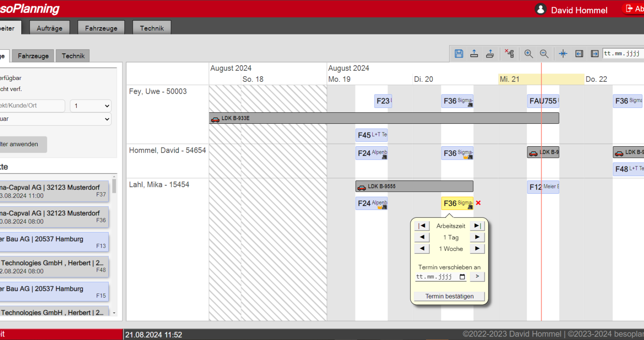
Task: Open the Technik tab in top navigation
Action: 152,28
